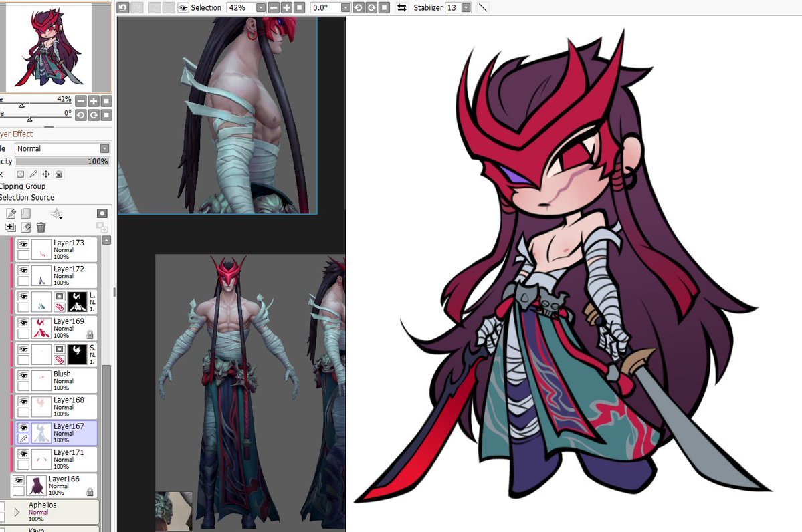
Task: Open the perspective ruler dropdown icon
Action: (56, 213)
